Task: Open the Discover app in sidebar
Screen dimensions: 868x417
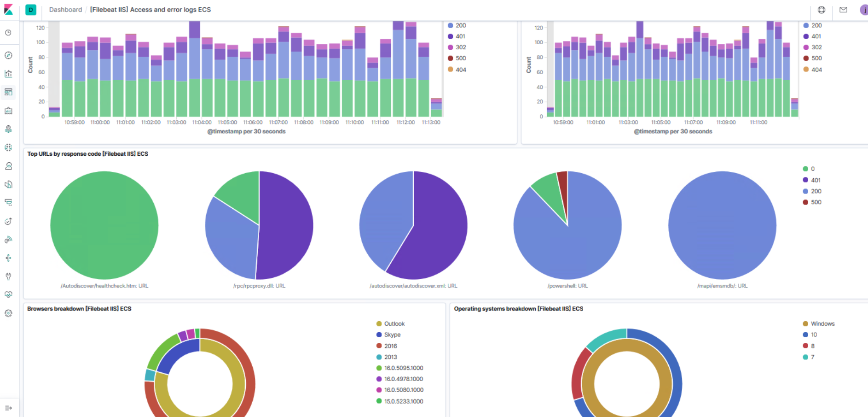Action: tap(8, 55)
